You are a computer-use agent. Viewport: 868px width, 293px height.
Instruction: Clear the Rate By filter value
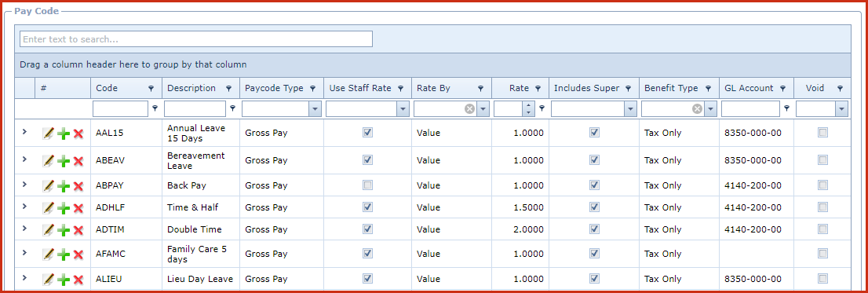tap(469, 109)
